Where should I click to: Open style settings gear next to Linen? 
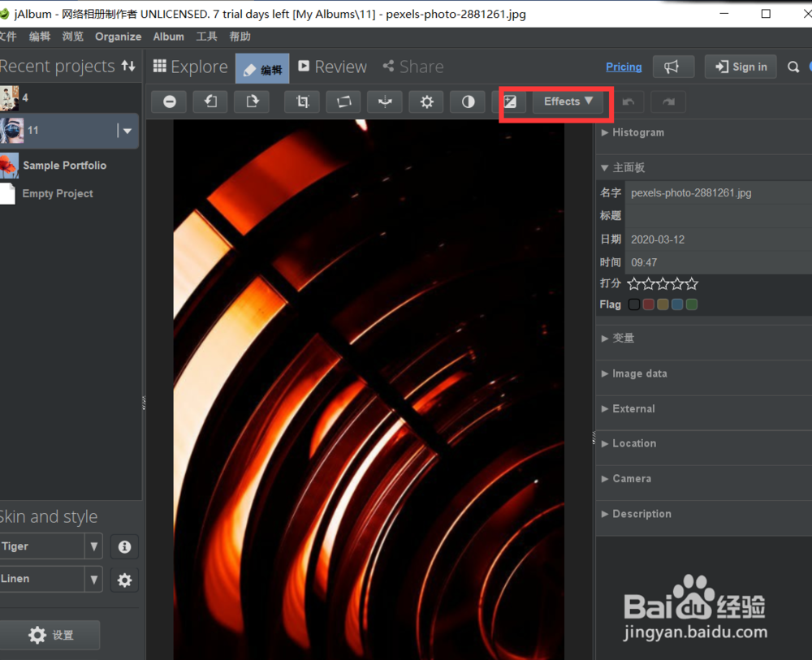coord(124,580)
